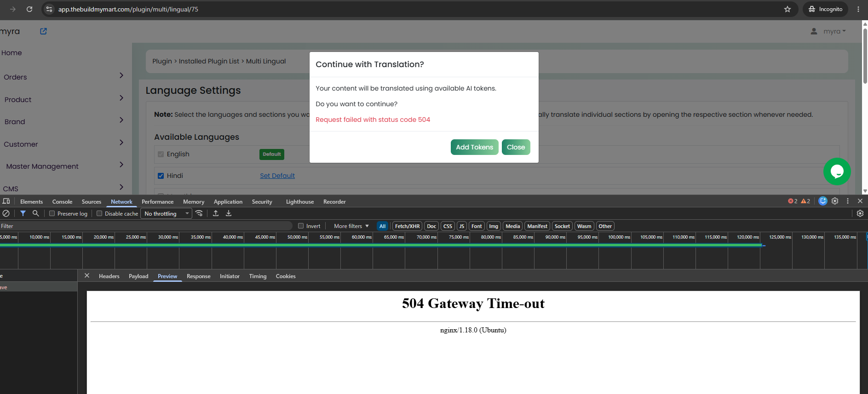Open Installed Plugin List breadcrumb

coord(209,61)
